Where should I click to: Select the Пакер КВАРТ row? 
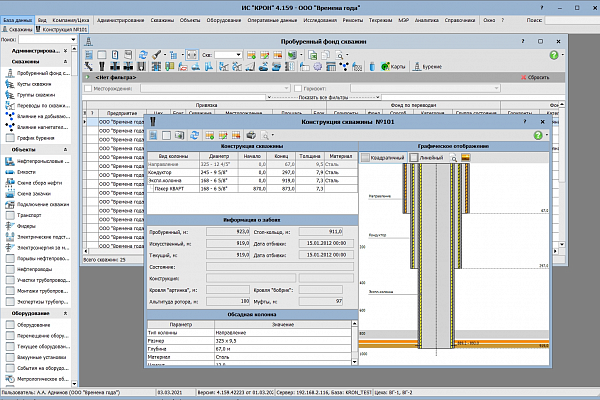point(253,189)
